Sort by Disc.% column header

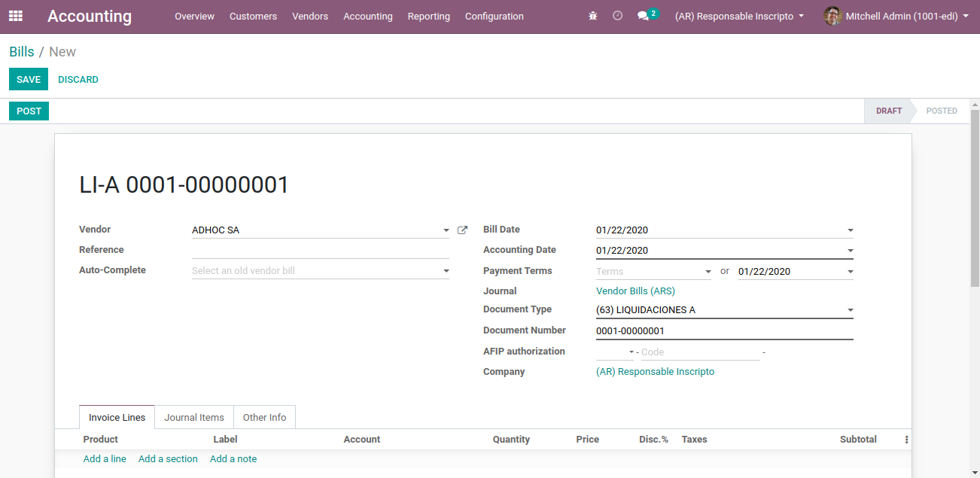(653, 440)
